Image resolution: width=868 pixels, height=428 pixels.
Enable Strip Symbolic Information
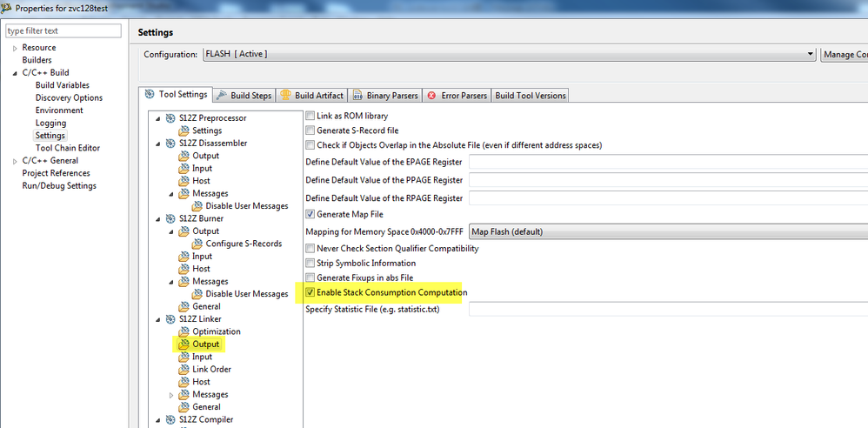pyautogui.click(x=310, y=263)
